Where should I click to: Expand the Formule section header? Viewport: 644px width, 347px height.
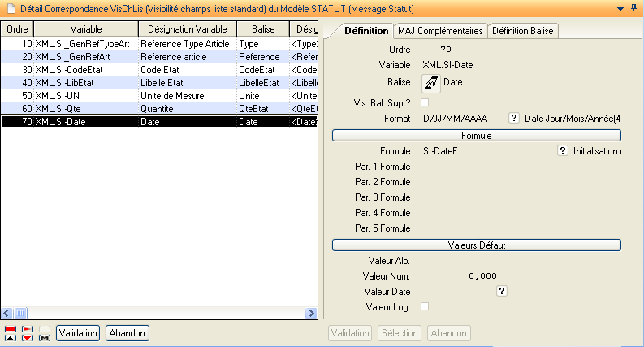click(x=476, y=136)
